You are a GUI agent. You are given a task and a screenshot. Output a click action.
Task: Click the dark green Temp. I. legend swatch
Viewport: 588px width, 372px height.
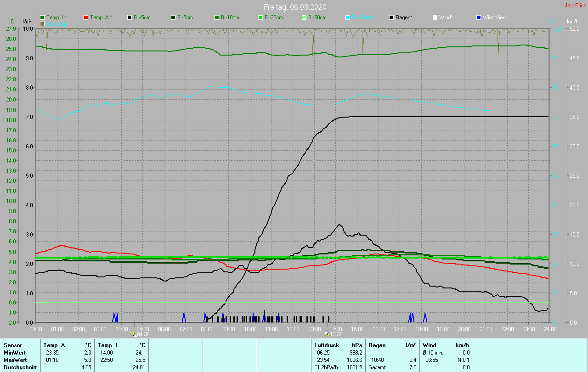42,17
